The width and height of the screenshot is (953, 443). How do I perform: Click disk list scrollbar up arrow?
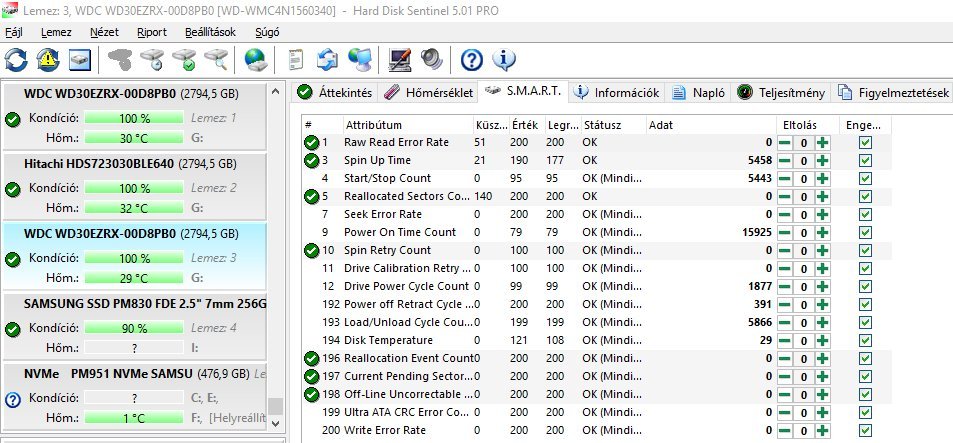[x=275, y=92]
